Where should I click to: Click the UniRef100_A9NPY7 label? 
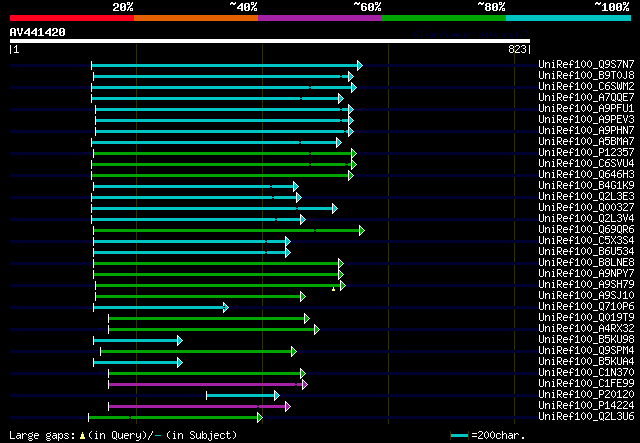click(586, 274)
